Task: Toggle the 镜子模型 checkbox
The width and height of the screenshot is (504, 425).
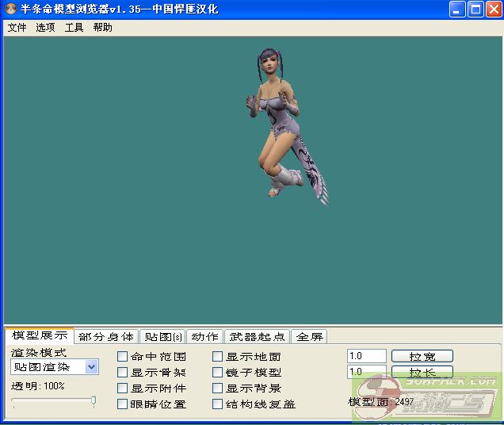Action: pyautogui.click(x=218, y=373)
